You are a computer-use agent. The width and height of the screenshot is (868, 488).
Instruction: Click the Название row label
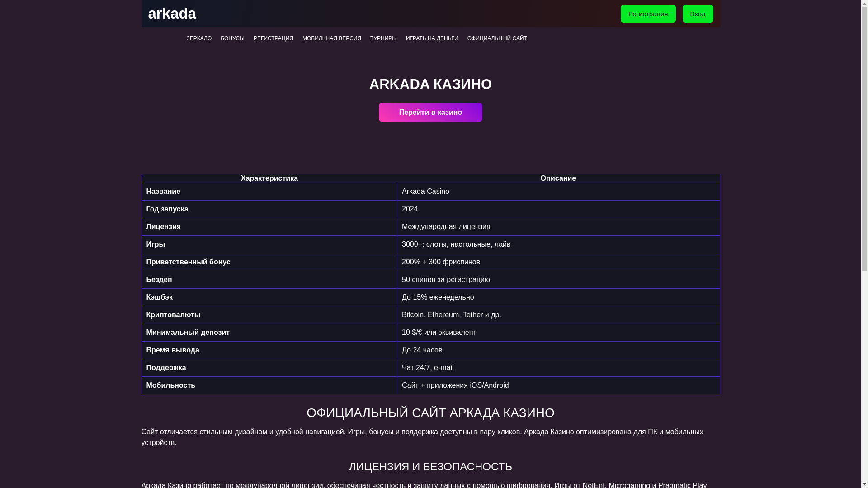pos(163,192)
